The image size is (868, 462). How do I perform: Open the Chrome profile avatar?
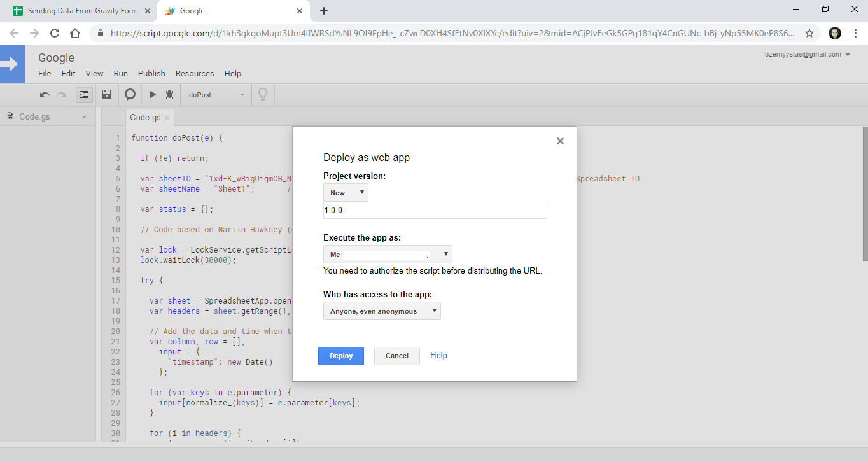pos(835,33)
